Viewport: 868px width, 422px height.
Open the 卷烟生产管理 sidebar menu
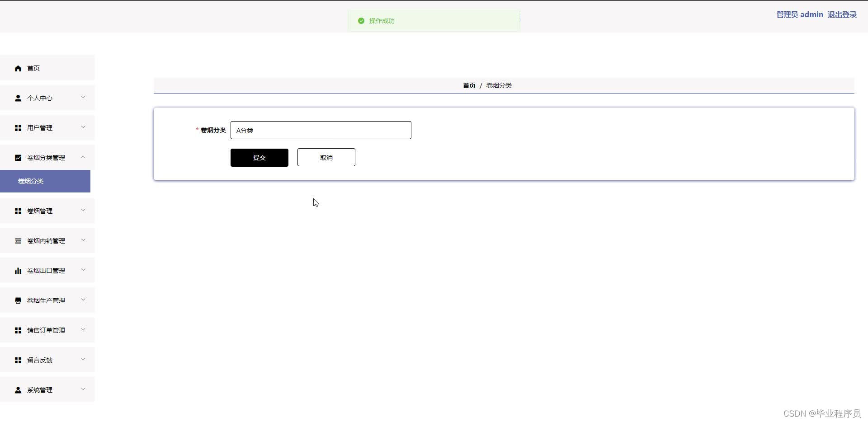(x=47, y=300)
